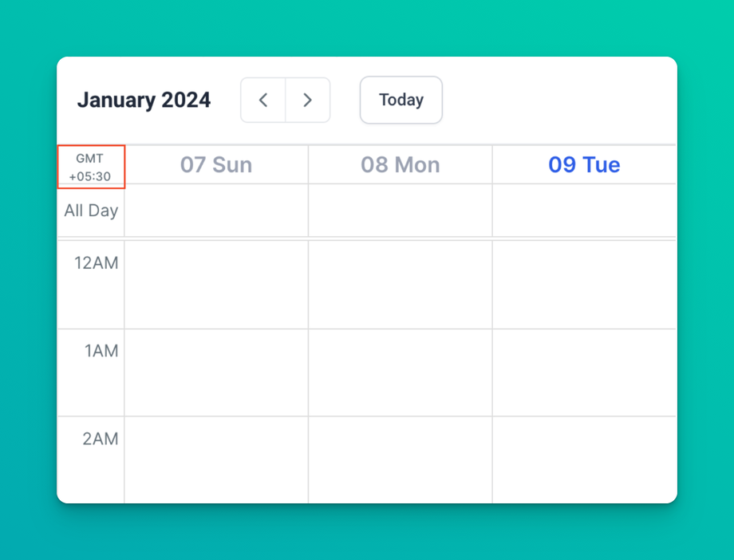
Task: Click 2AM slot on Sunday 07
Action: click(x=216, y=459)
